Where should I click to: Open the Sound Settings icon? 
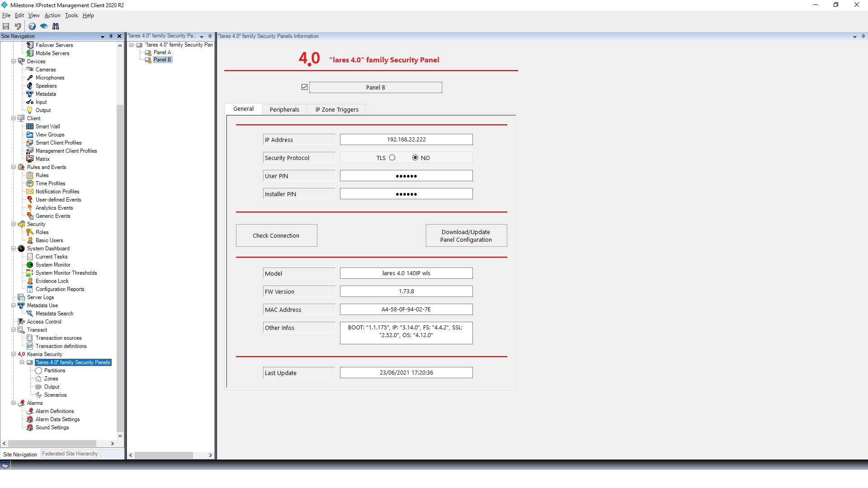click(30, 427)
